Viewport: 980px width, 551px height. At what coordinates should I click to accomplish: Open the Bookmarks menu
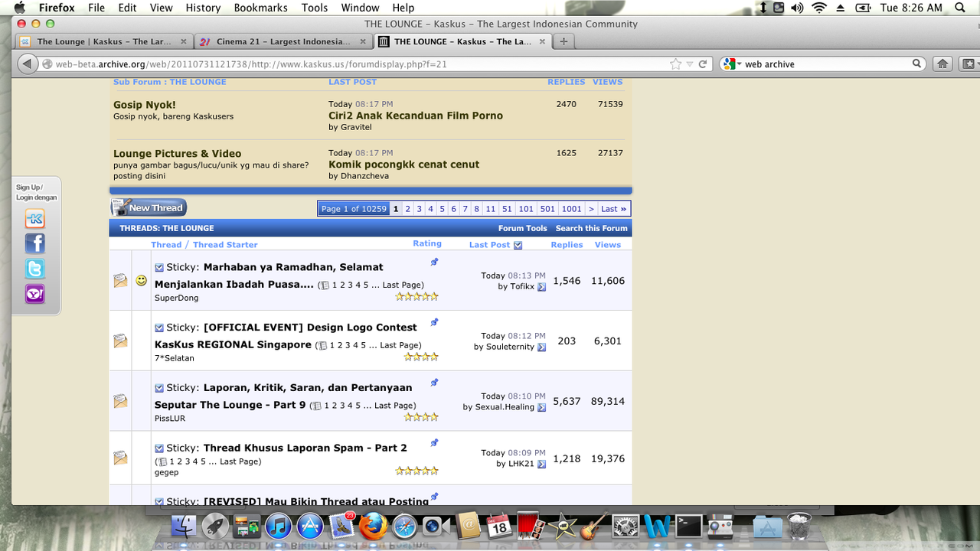261,8
